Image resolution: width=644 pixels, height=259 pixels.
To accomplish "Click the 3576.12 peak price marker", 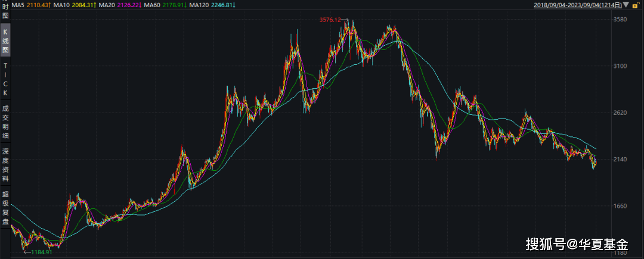I will tap(330, 20).
